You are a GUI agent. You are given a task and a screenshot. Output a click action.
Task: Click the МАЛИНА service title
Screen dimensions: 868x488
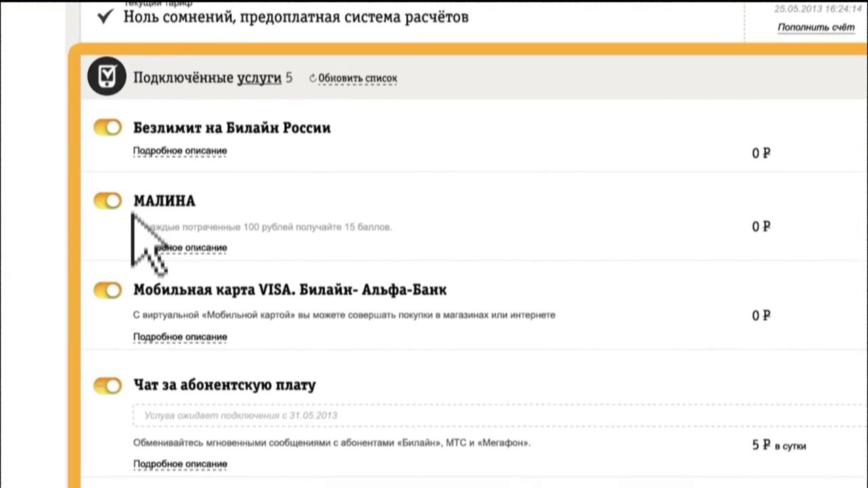coord(164,201)
